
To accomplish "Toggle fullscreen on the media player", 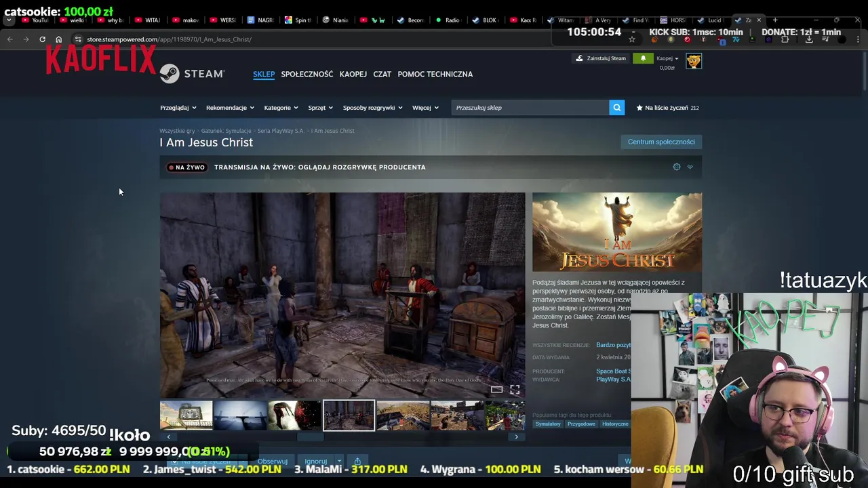I will (x=515, y=389).
